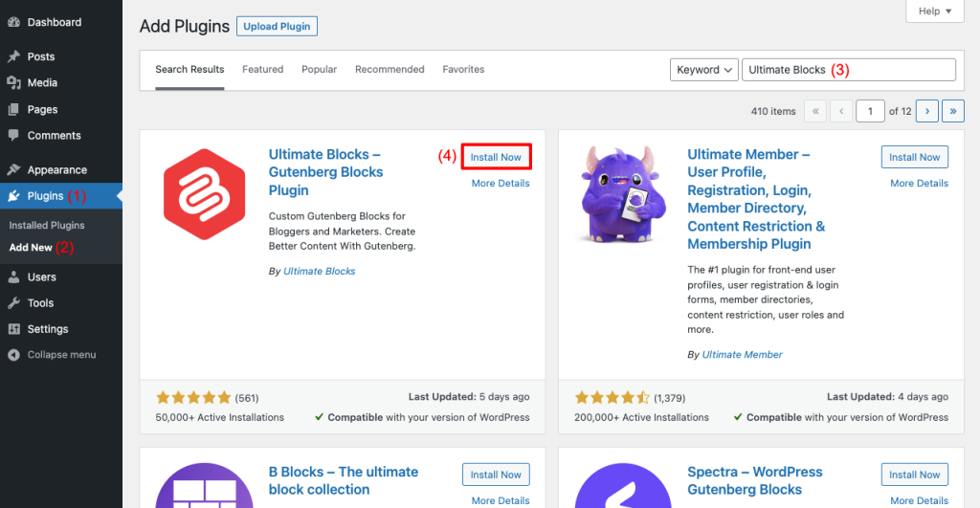
Task: Click the Posts pushpin icon
Action: coord(13,56)
